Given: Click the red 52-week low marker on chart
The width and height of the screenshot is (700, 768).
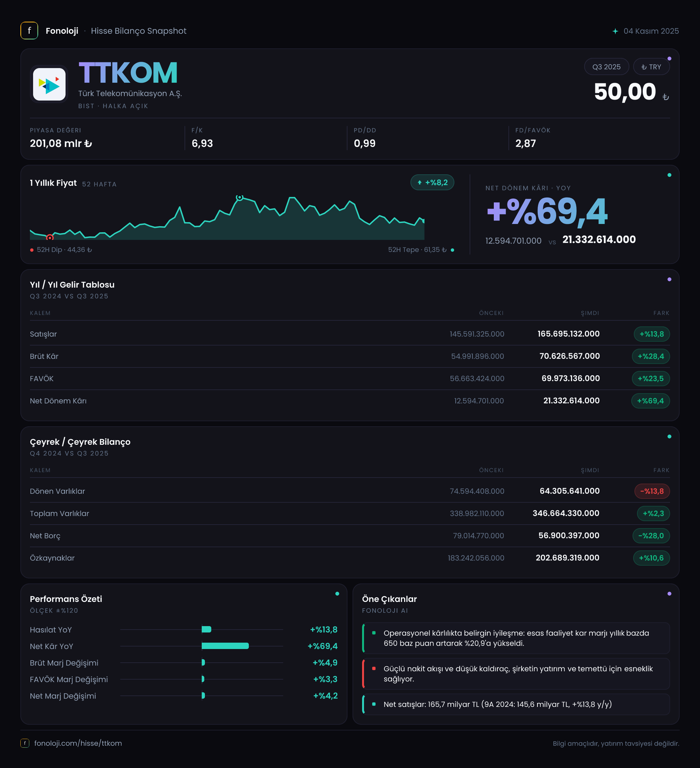Looking at the screenshot, I should point(50,237).
